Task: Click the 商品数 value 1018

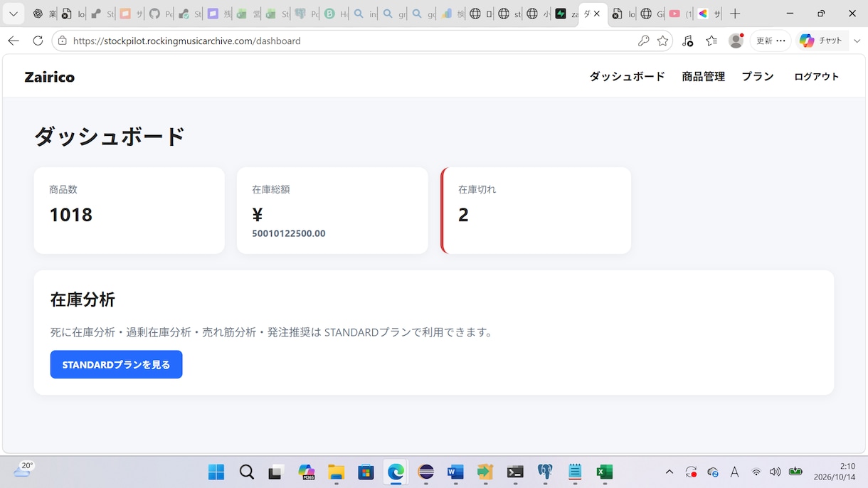Action: click(70, 214)
